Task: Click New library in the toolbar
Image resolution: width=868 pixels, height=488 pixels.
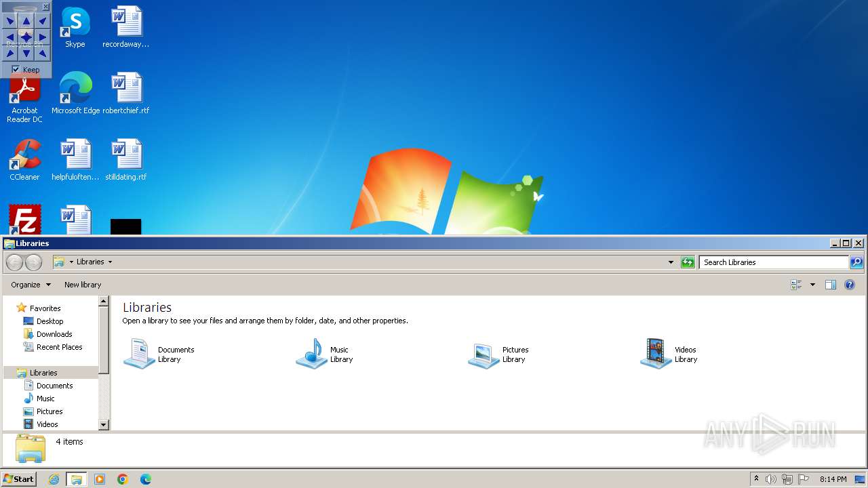Action: coord(83,285)
